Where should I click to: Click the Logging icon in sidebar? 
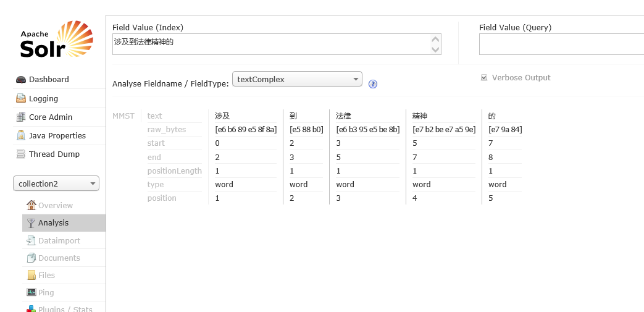(x=20, y=99)
